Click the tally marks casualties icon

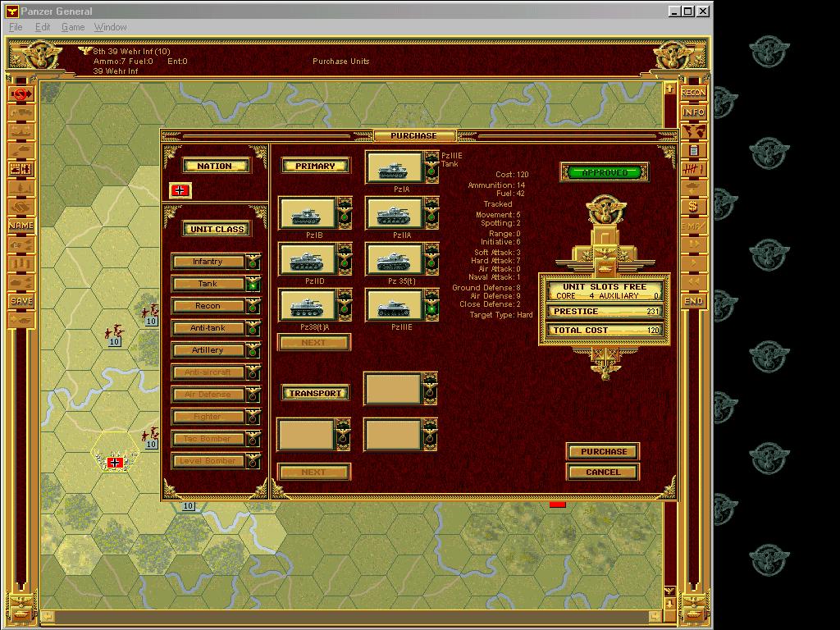[693, 169]
